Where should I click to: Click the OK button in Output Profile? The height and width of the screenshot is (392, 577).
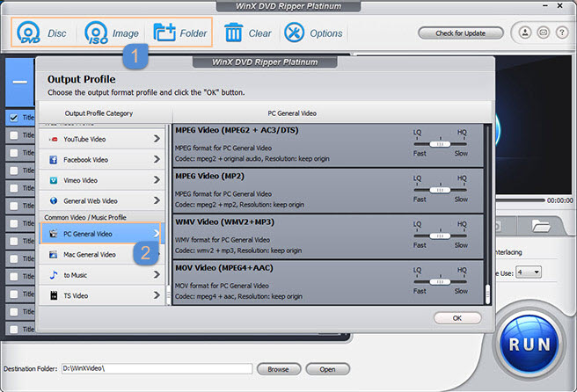tap(457, 318)
